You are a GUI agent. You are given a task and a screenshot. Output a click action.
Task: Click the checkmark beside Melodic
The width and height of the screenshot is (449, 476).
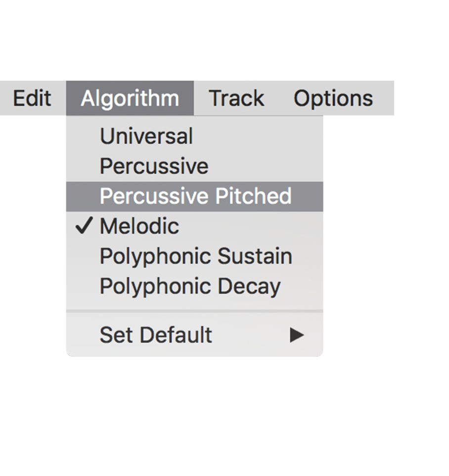click(x=85, y=226)
